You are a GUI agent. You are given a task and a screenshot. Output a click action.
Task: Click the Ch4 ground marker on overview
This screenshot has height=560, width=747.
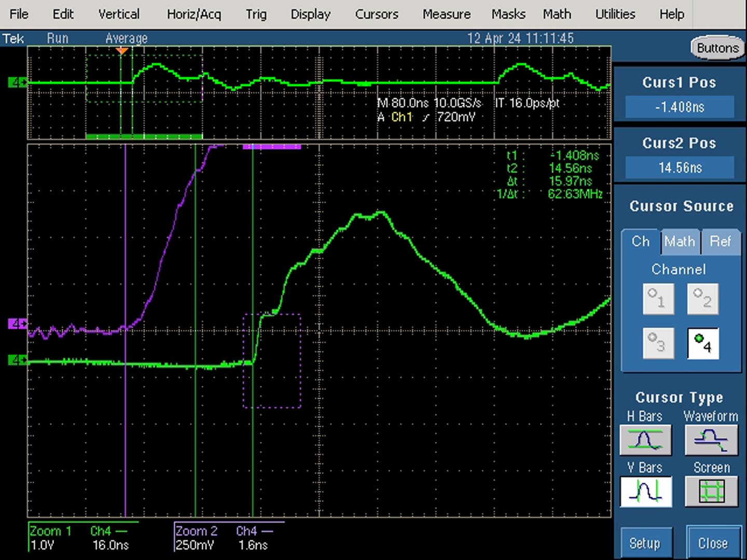17,82
